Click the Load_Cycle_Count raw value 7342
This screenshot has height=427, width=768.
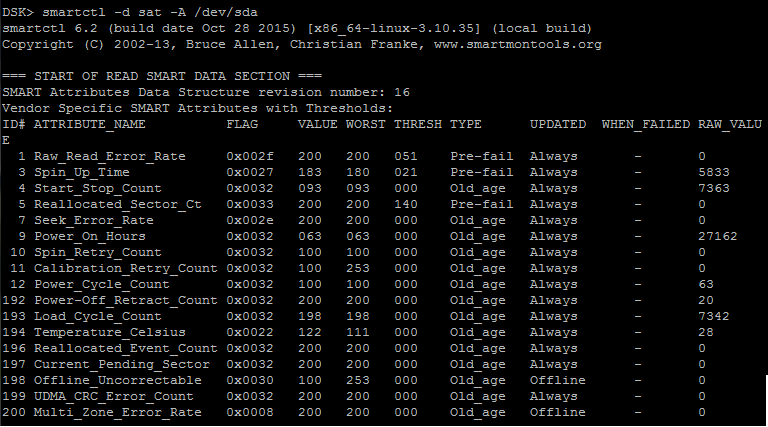click(x=714, y=316)
